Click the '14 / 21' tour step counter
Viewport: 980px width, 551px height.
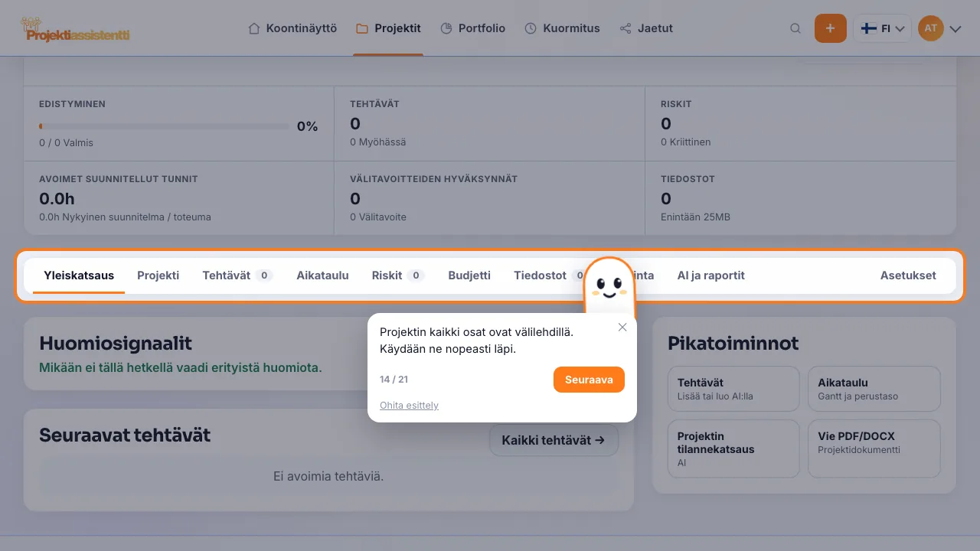click(394, 380)
